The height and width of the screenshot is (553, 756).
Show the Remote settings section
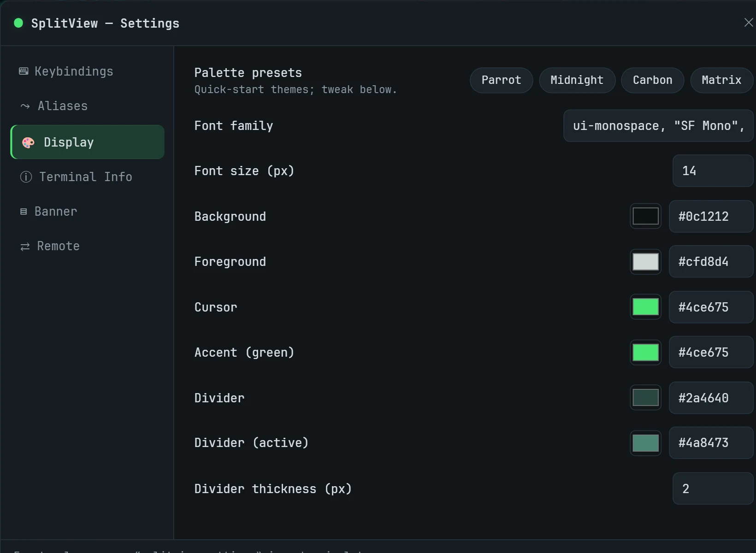click(88, 246)
